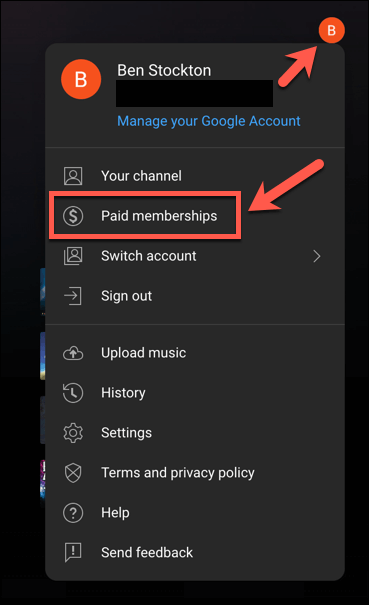Click the dollar sign Paid memberships icon

pos(73,216)
